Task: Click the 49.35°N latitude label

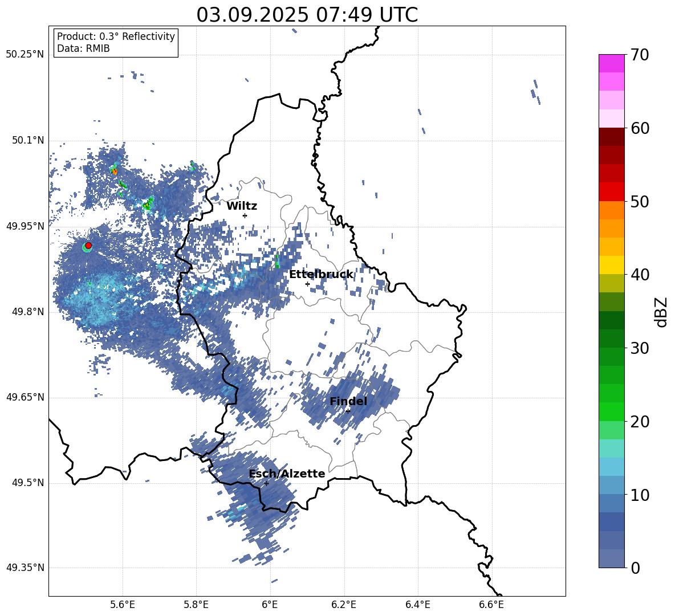Action: pyautogui.click(x=25, y=568)
